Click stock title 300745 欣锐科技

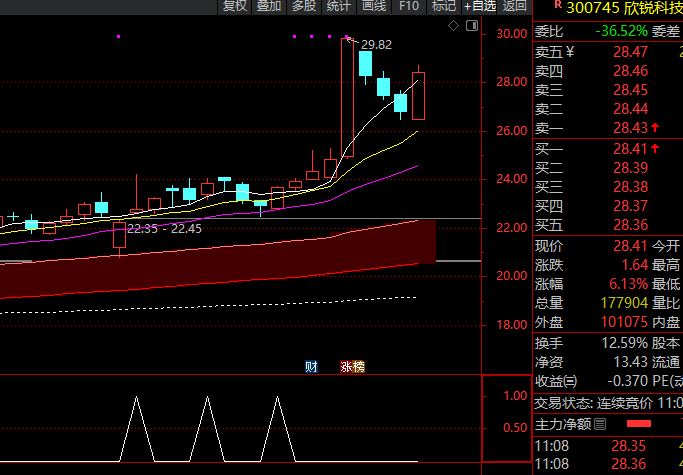[624, 7]
